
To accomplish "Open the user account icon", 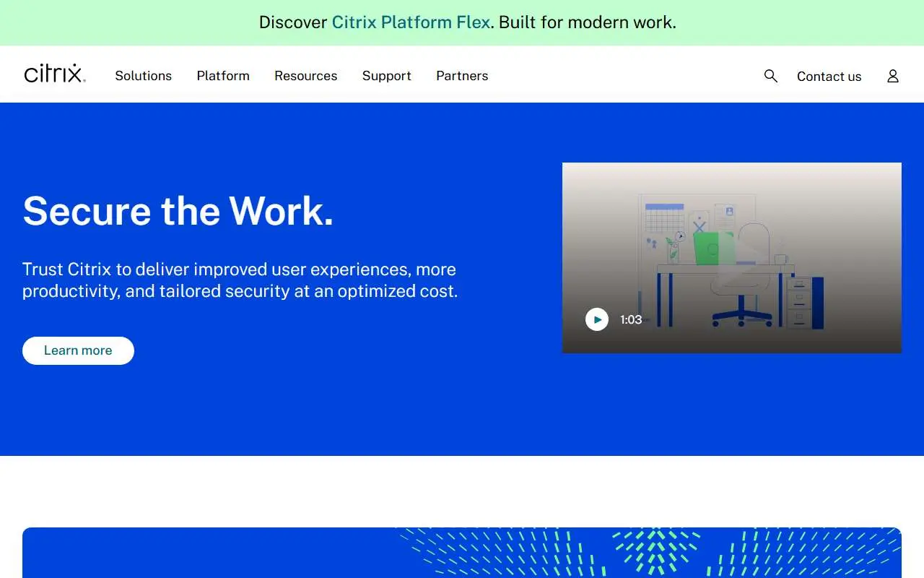I will 893,76.
